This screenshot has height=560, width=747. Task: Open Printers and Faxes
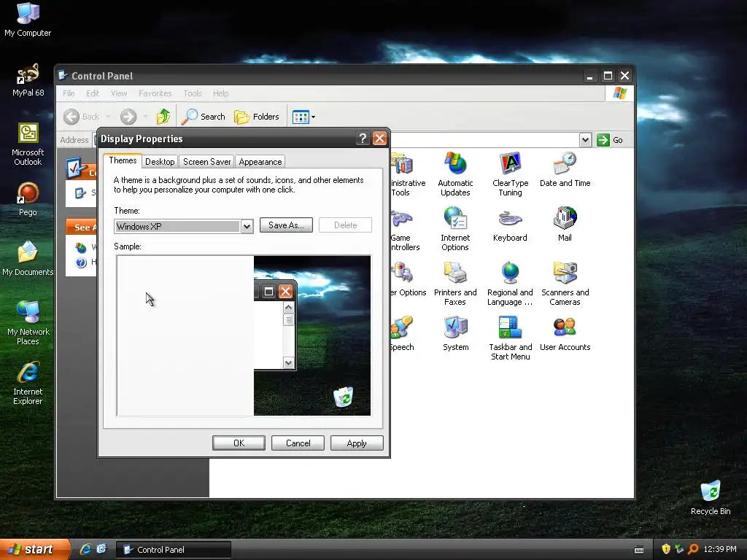(x=455, y=284)
